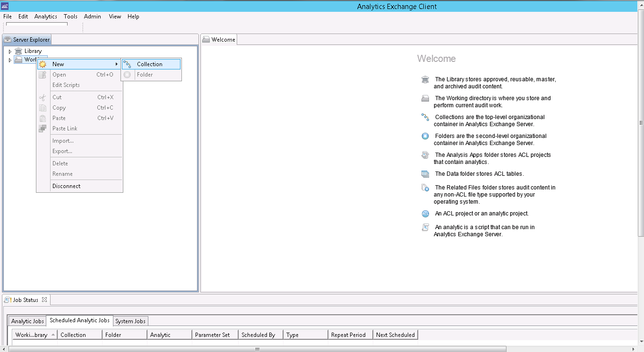Expand the Working node in Server Explorer
This screenshot has width=644, height=352.
click(10, 60)
